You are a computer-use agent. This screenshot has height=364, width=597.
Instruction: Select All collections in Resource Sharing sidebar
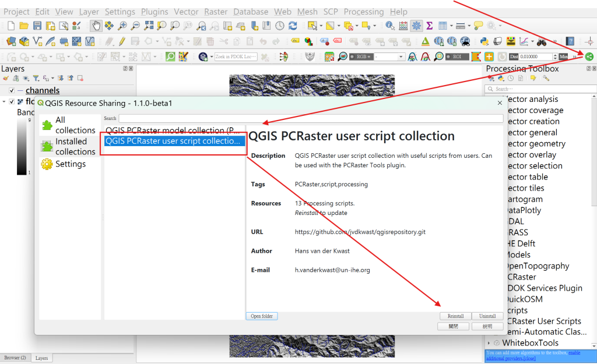coord(70,125)
